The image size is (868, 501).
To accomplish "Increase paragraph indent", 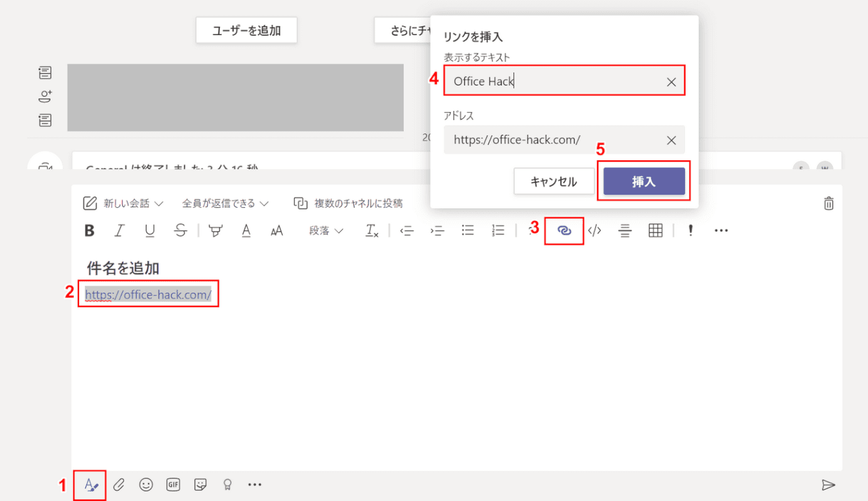I will coord(437,230).
